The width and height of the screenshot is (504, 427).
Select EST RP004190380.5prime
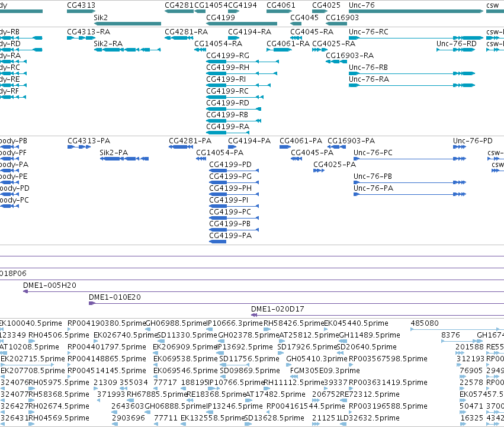pos(107,323)
